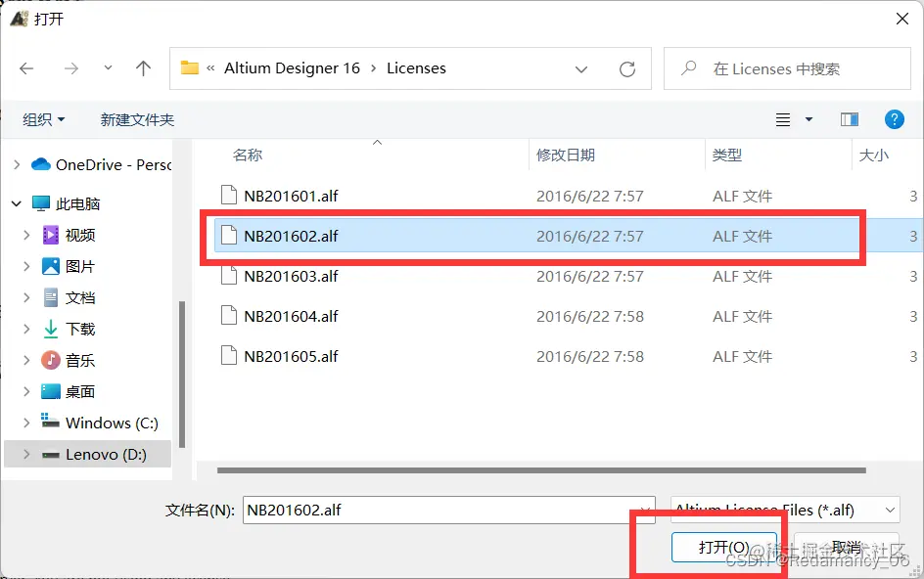Expand 图片 folder node

point(26,266)
